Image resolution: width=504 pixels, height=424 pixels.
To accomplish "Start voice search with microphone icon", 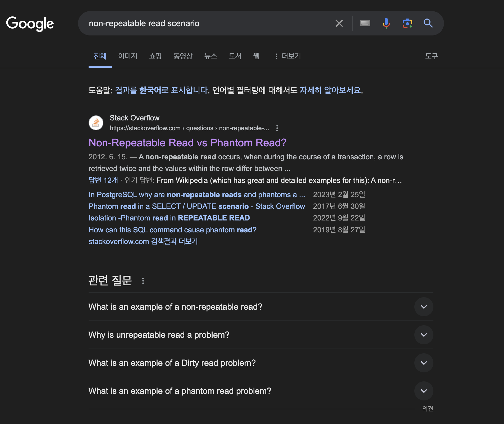I will coord(386,23).
